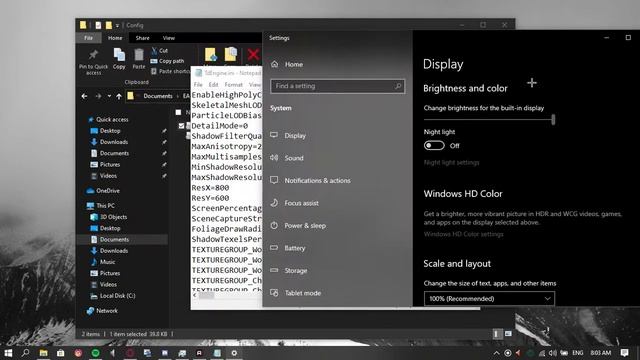
Task: Click Paste shortcut in the Clipboard group
Action: click(170, 71)
